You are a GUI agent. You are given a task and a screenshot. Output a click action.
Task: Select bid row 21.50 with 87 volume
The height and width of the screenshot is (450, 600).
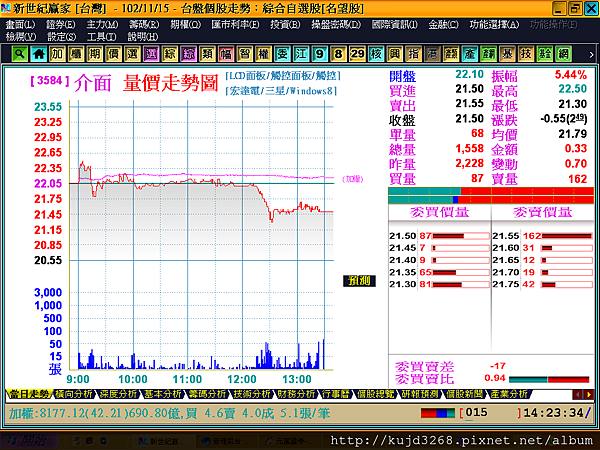[439, 236]
